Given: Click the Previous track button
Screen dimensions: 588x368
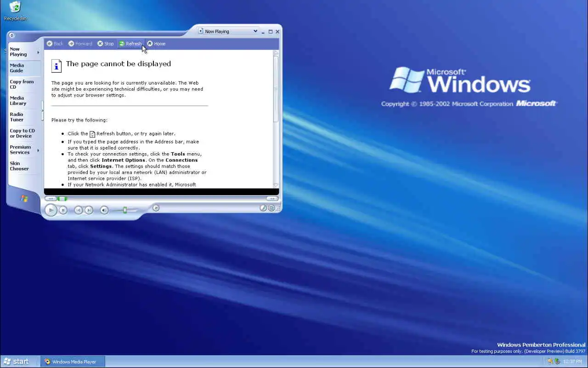Looking at the screenshot, I should [x=79, y=210].
